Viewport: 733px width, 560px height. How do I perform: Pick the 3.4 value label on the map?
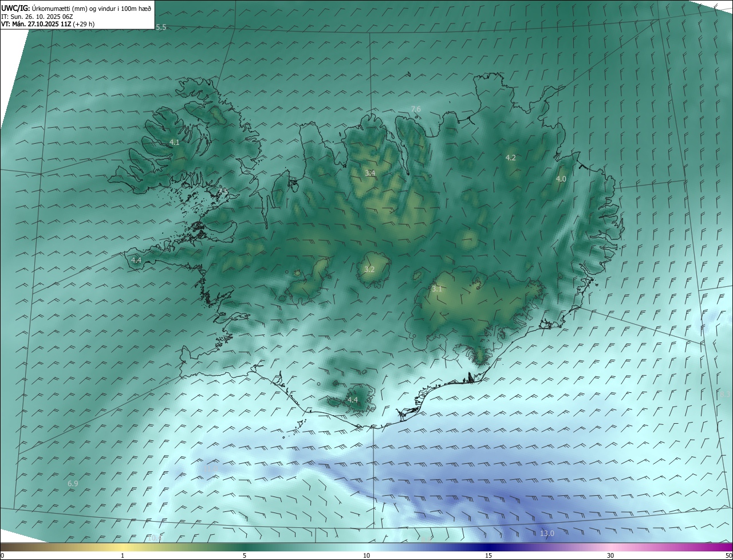click(x=370, y=173)
